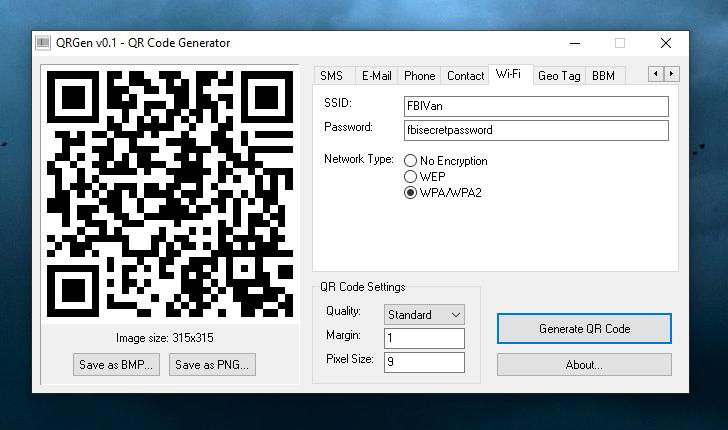Click the 'QR Code Settings' group label
The image size is (728, 430).
point(363,287)
